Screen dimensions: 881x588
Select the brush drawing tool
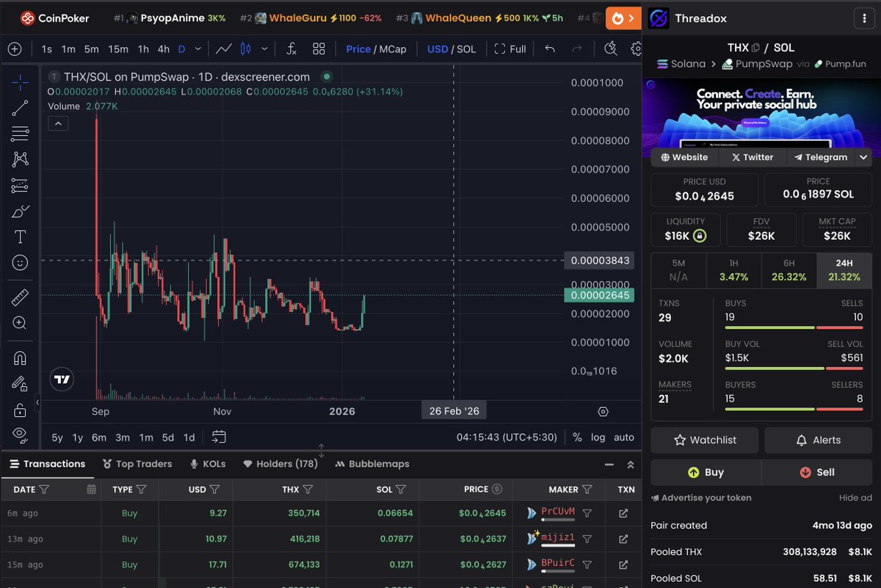coord(20,211)
